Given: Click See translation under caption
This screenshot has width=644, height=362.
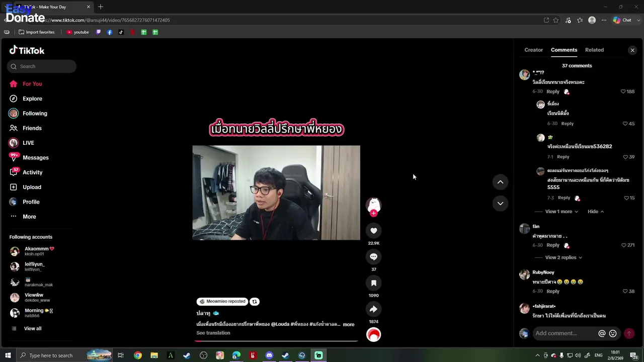Looking at the screenshot, I should (213, 333).
